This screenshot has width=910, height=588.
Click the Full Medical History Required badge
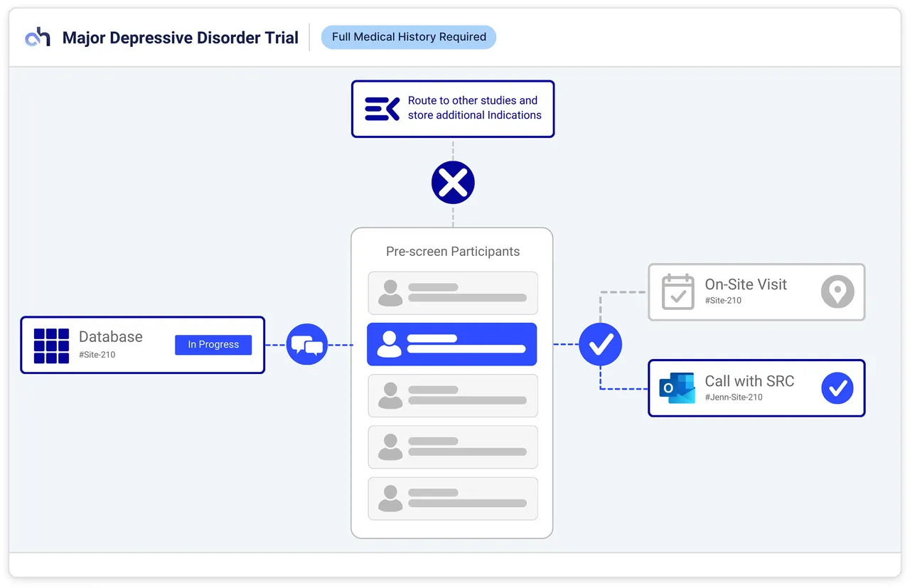[x=409, y=37]
